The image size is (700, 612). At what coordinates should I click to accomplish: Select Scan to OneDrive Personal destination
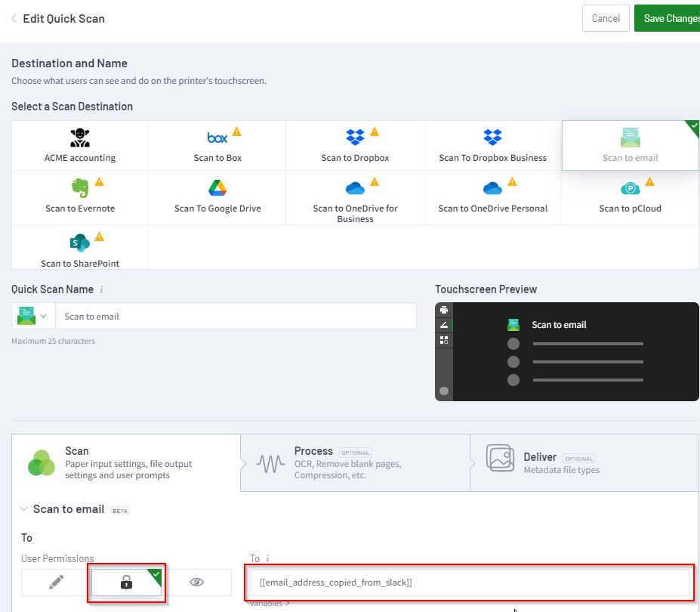[492, 197]
